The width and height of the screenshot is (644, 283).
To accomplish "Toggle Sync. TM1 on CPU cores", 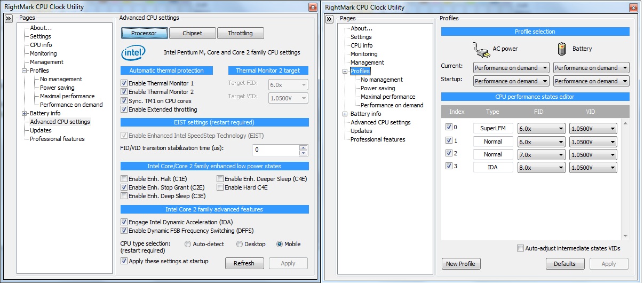I will tap(124, 101).
